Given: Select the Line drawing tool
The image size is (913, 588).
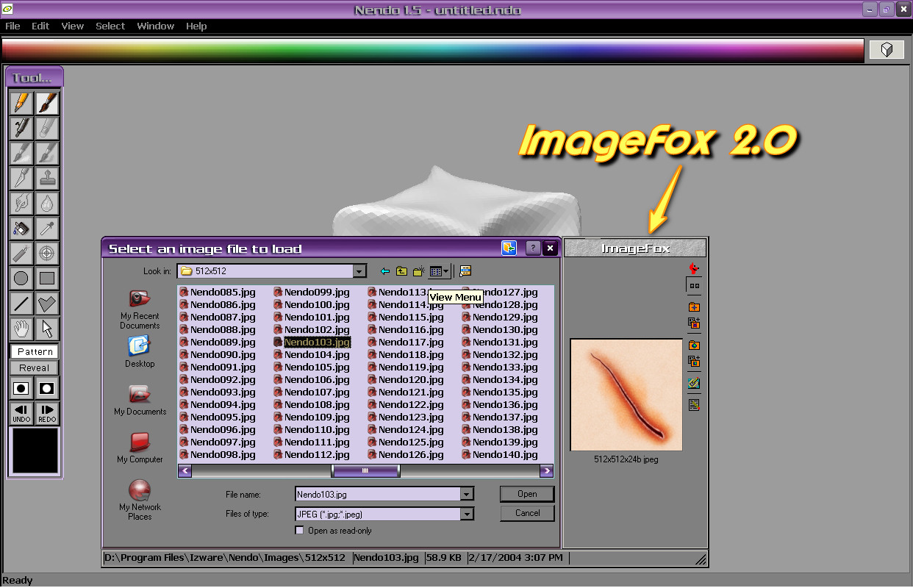Looking at the screenshot, I should (x=21, y=303).
